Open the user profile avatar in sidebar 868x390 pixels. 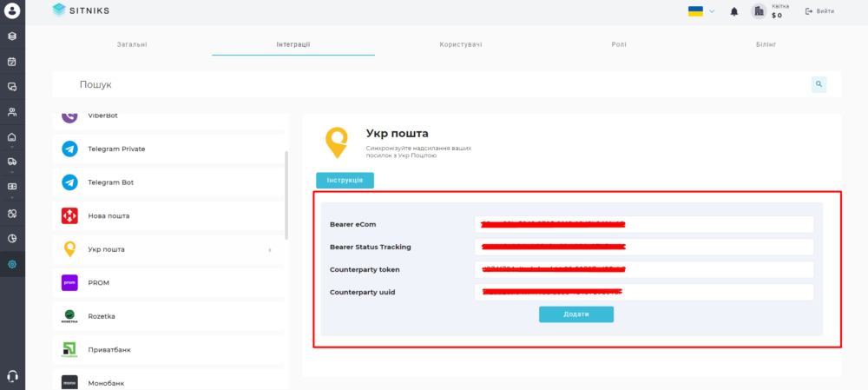coord(12,10)
